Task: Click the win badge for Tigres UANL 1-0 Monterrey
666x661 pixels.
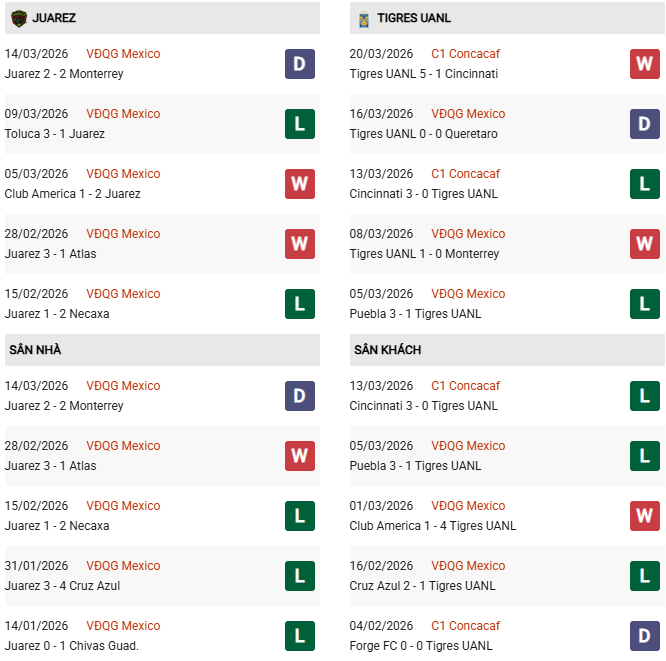Action: click(645, 244)
